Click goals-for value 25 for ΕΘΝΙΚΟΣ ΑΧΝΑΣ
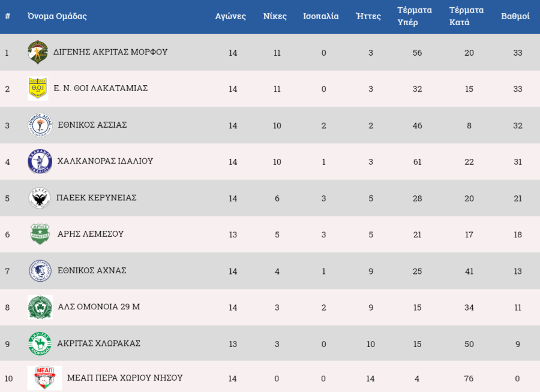Screen dimensions: 540x392 tap(417, 272)
